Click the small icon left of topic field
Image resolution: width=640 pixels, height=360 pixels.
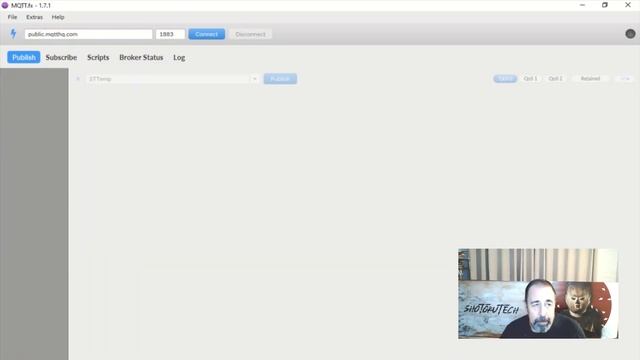click(x=78, y=79)
